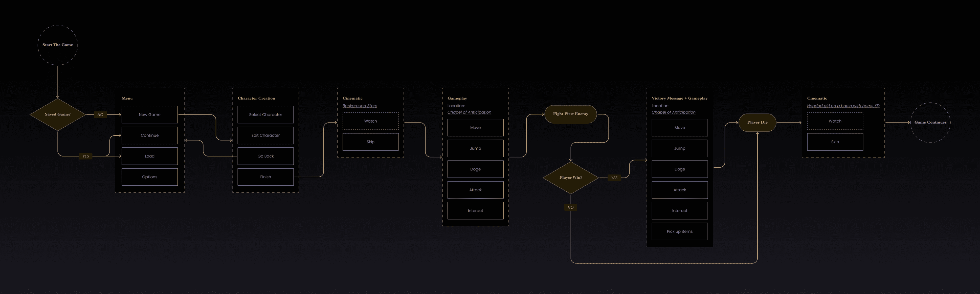The height and width of the screenshot is (294, 980).
Task: Open the Background Story link
Action: pos(360,106)
